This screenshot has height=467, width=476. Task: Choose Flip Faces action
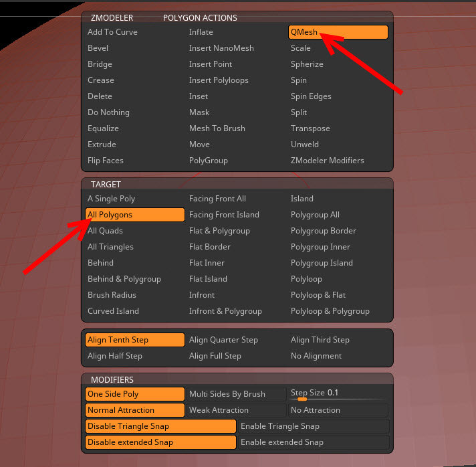click(106, 161)
